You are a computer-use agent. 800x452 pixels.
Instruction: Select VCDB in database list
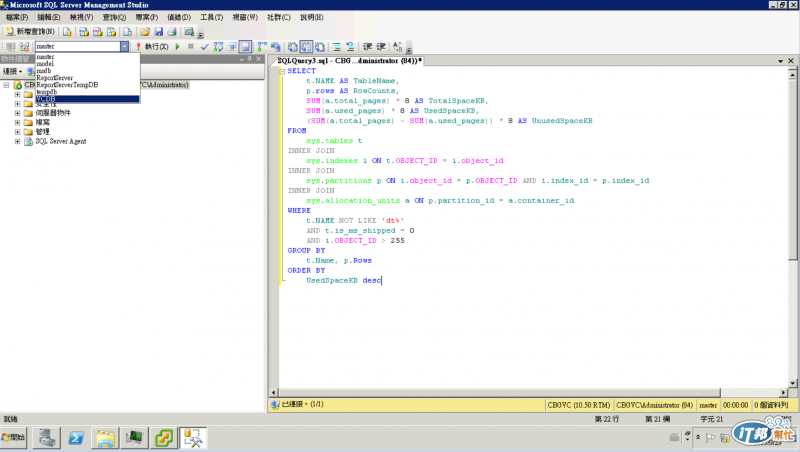click(87, 99)
